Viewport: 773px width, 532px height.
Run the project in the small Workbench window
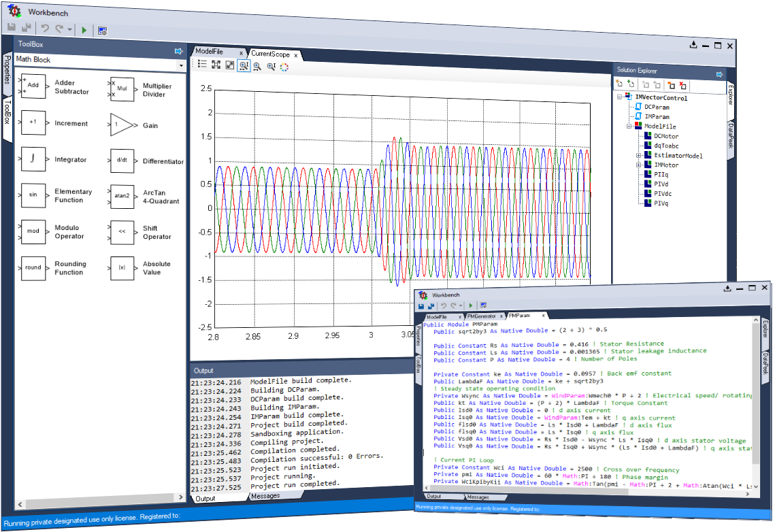point(471,305)
